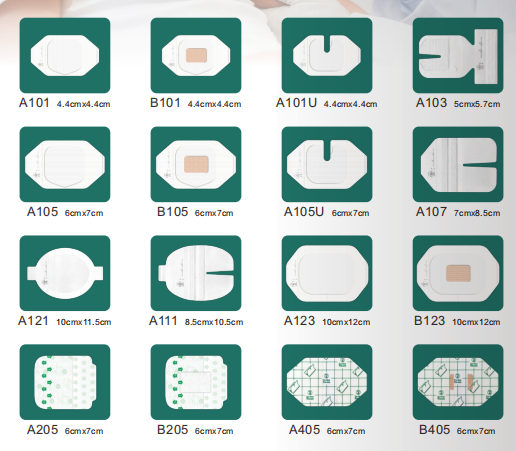This screenshot has width=516, height=451.
Task: Click the orange pad on B123 dressing
Action: tap(458, 273)
